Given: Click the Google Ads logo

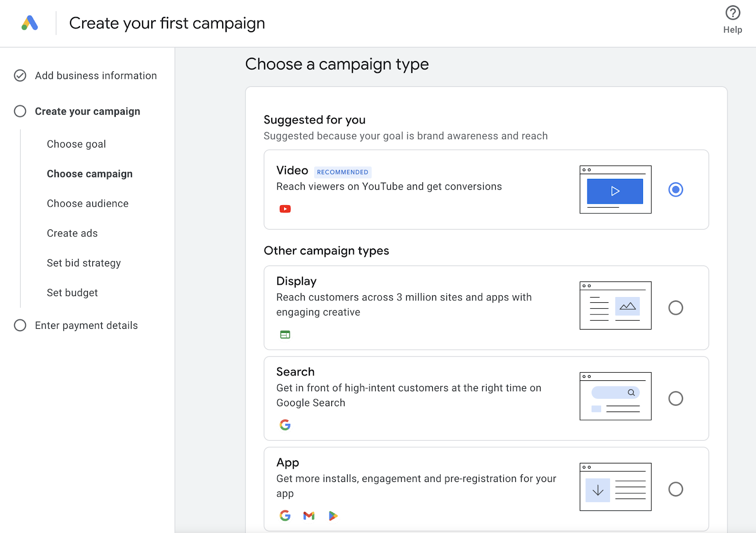Looking at the screenshot, I should (x=29, y=22).
